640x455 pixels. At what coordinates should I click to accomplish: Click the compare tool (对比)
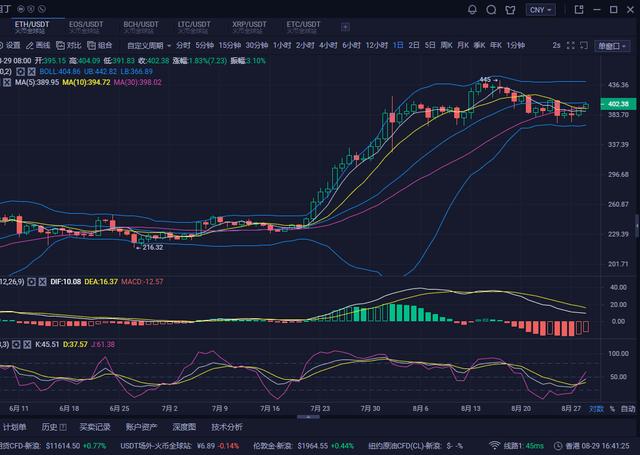[70, 45]
